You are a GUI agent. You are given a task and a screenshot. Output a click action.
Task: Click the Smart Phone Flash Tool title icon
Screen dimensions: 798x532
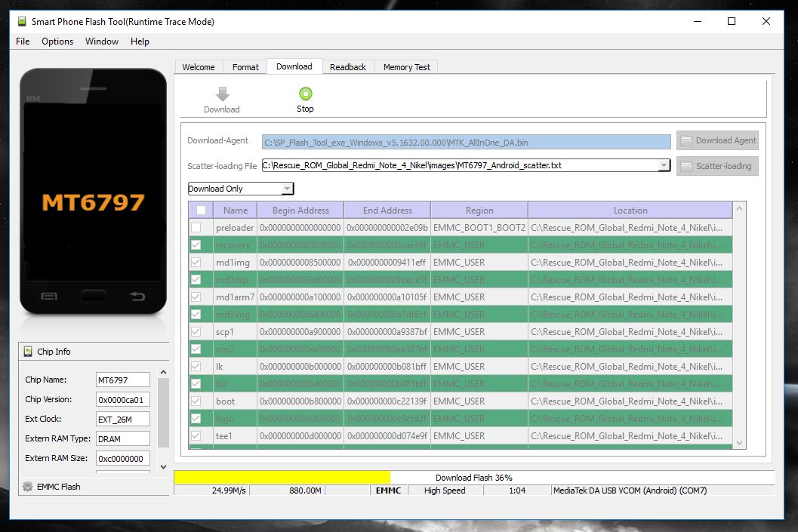[x=22, y=22]
